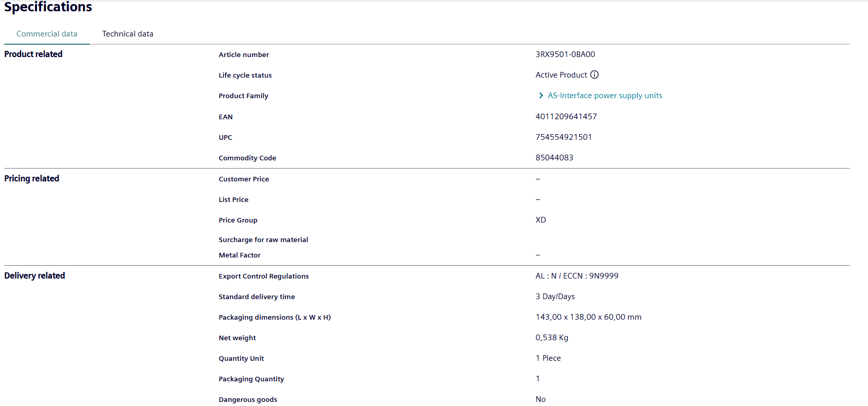The image size is (868, 406).
Task: Click the Surcharge for raw material label
Action: click(263, 239)
